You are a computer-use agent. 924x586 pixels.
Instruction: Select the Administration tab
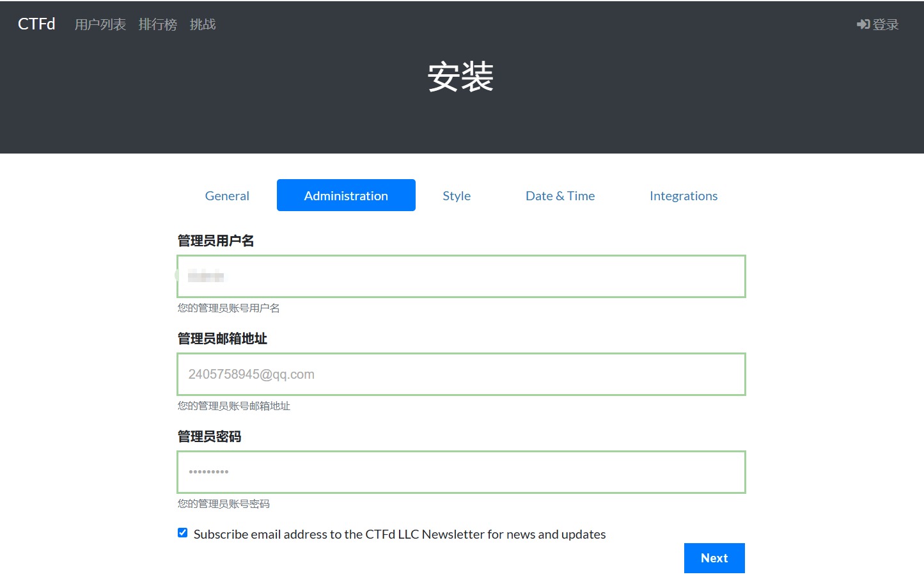(346, 196)
